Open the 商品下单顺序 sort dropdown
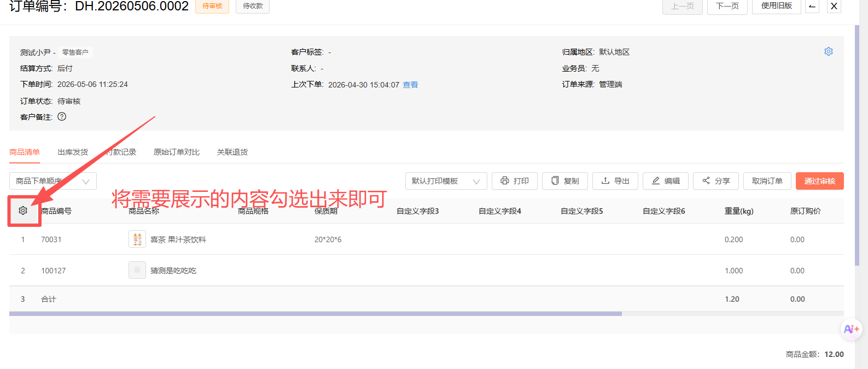This screenshot has width=868, height=369. (x=53, y=181)
